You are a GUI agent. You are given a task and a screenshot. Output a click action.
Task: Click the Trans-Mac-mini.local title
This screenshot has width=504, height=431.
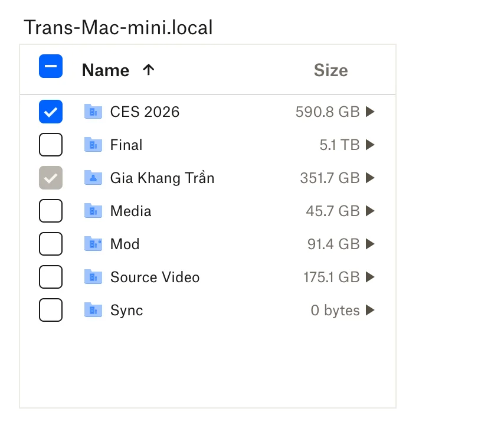click(x=117, y=27)
